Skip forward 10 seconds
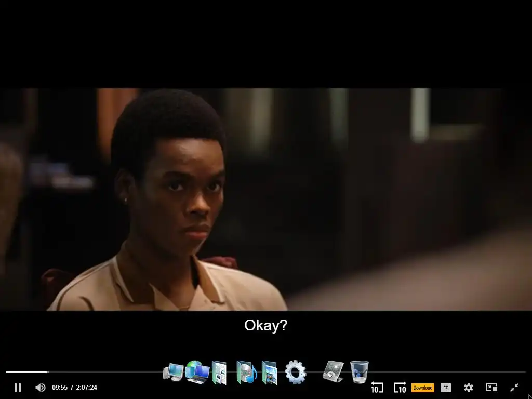 (400, 387)
